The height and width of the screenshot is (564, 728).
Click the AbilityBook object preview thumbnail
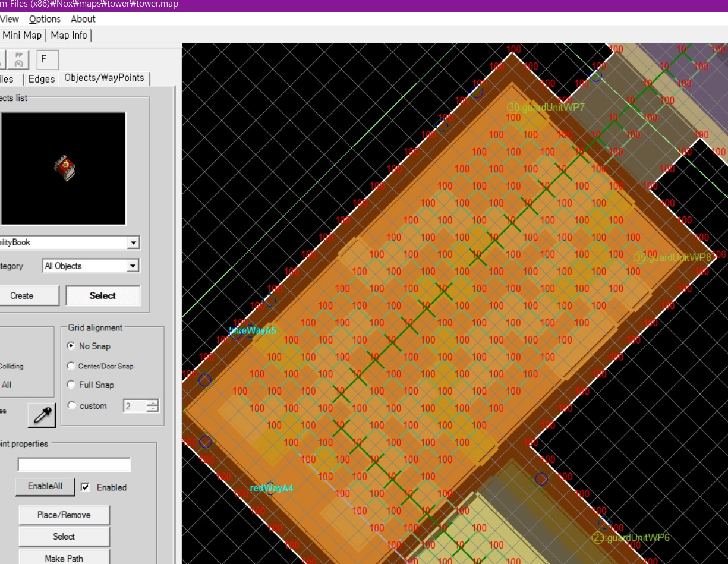pyautogui.click(x=64, y=168)
